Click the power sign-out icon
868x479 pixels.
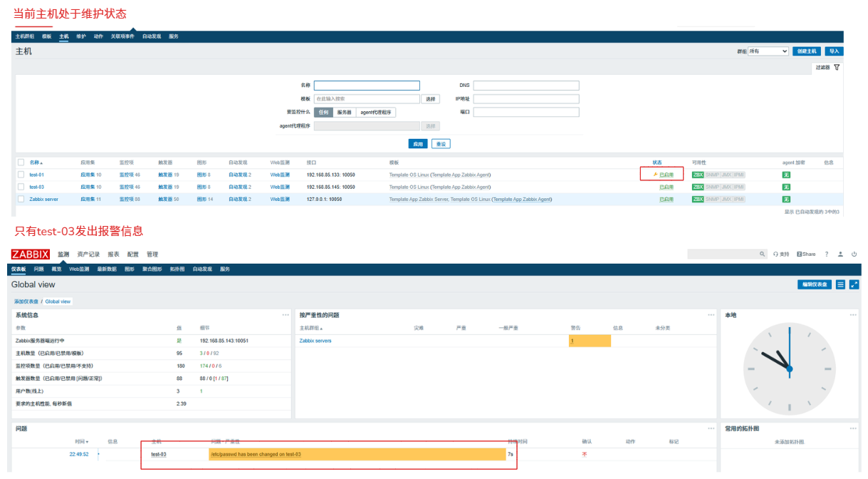pyautogui.click(x=854, y=254)
